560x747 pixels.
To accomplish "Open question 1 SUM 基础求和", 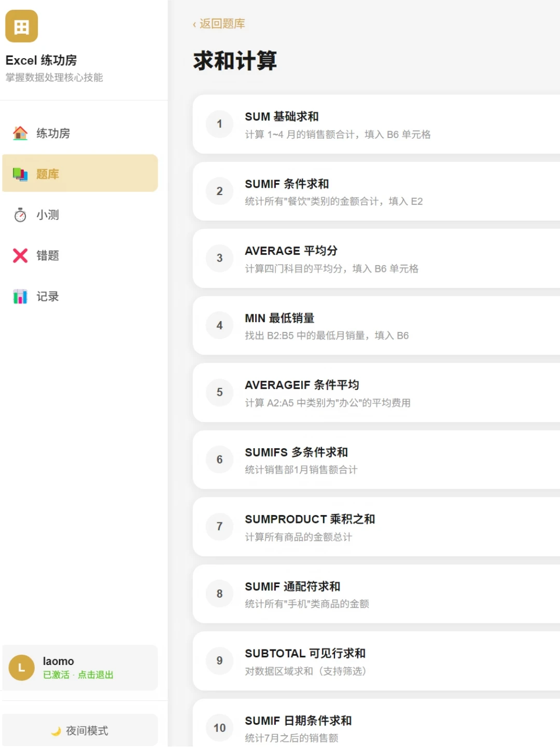I will (x=376, y=125).
